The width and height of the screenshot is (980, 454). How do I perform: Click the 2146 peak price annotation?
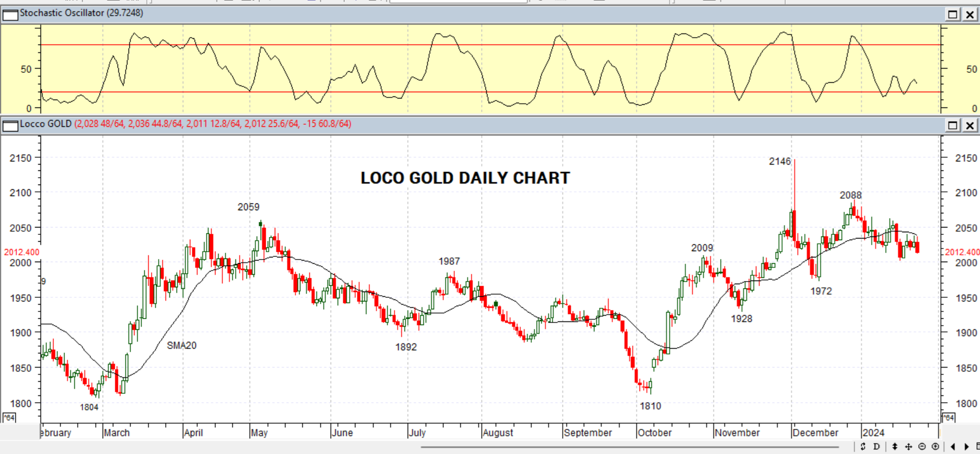780,161
